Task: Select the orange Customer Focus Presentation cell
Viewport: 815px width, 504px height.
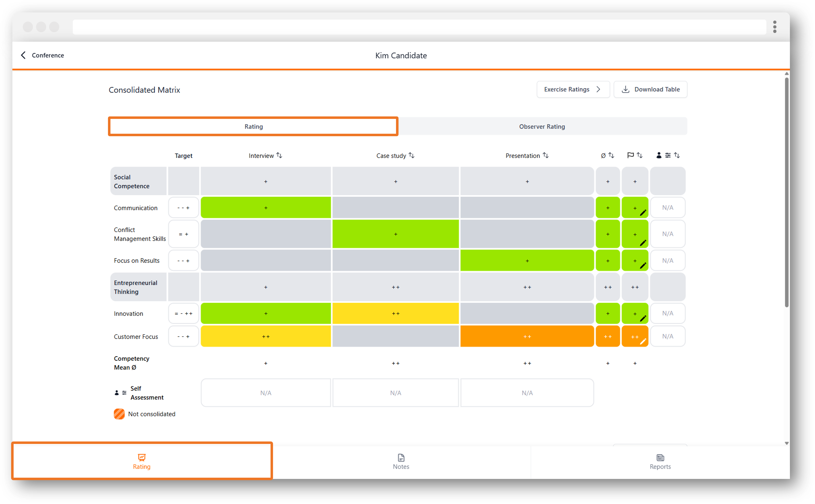Action: point(527,336)
